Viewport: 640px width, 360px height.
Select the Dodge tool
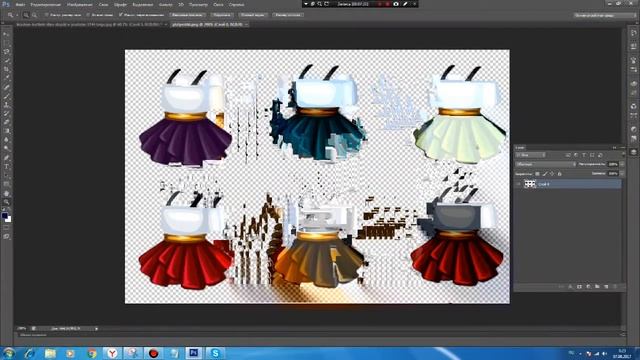(x=7, y=148)
